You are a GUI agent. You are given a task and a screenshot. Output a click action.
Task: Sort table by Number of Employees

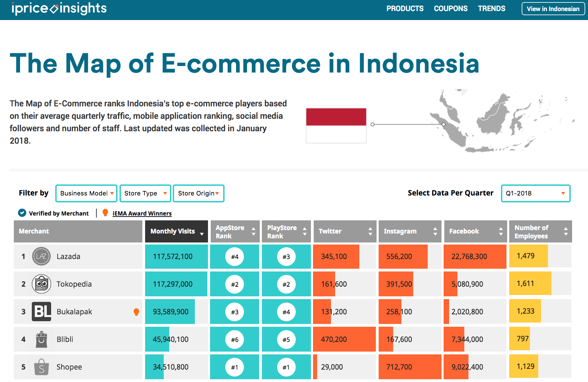click(x=541, y=231)
